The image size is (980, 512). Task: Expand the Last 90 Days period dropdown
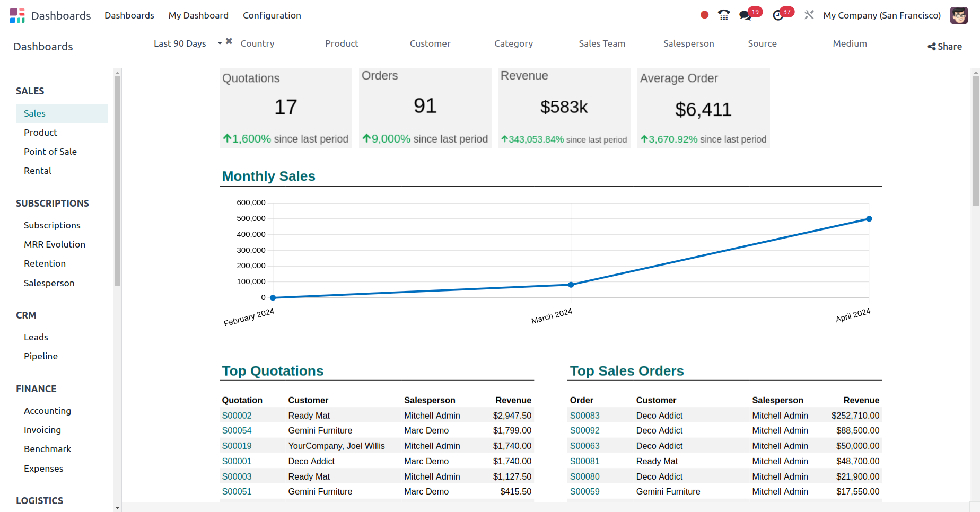(x=220, y=43)
